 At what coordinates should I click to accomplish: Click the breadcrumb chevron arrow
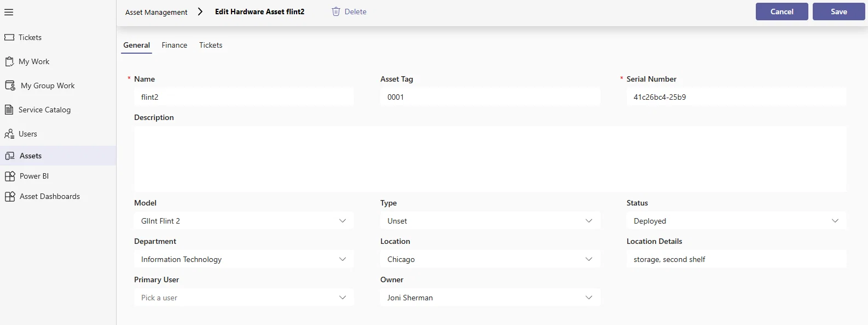200,12
